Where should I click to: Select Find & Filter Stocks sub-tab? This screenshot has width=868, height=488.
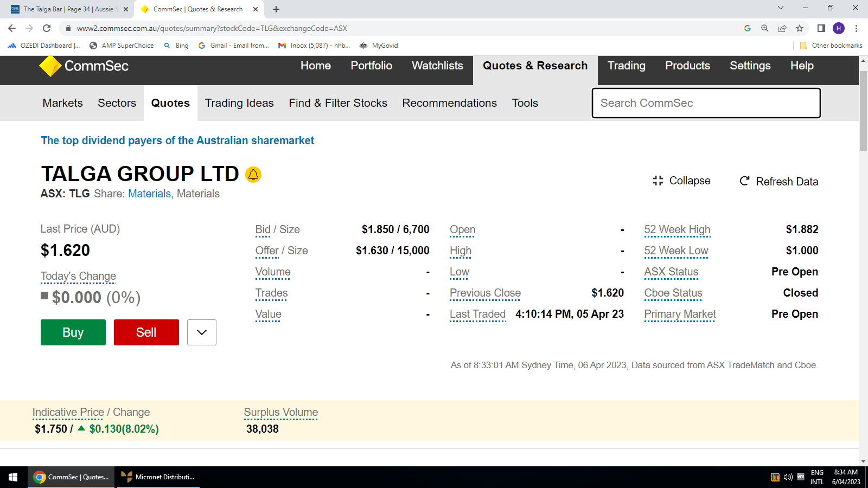pos(338,103)
